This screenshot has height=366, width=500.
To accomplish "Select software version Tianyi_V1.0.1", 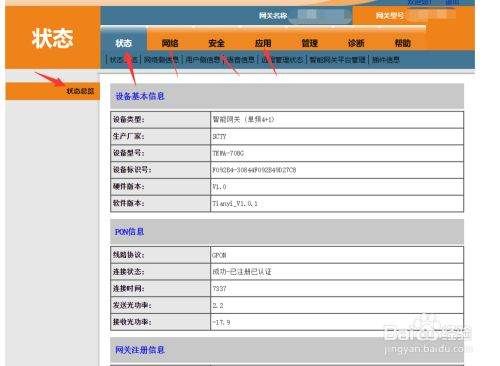I will [235, 204].
